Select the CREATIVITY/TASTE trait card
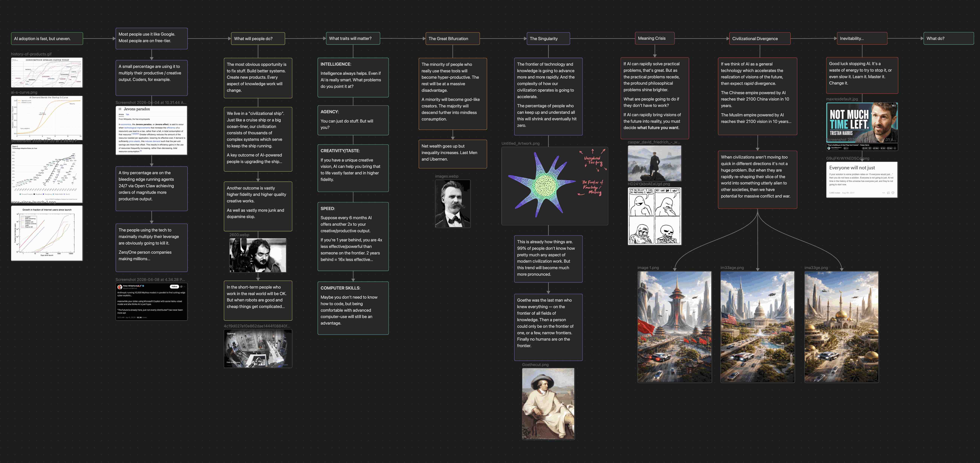The image size is (980, 463). coord(353,168)
